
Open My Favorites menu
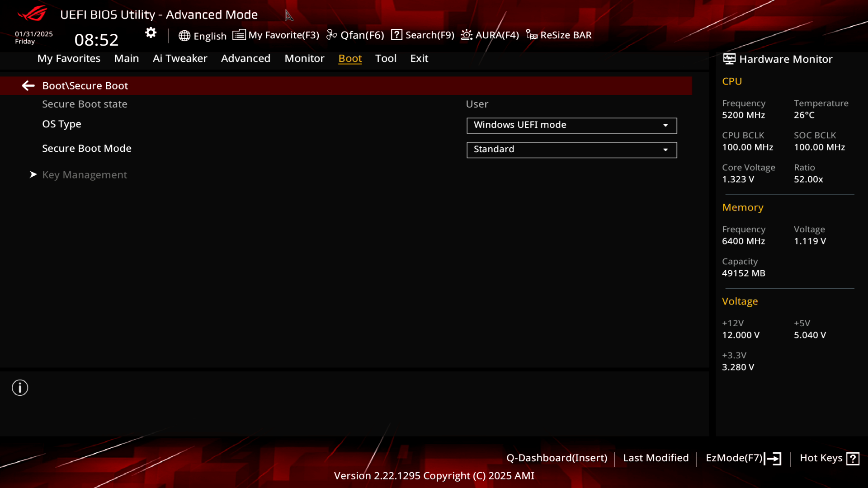69,58
